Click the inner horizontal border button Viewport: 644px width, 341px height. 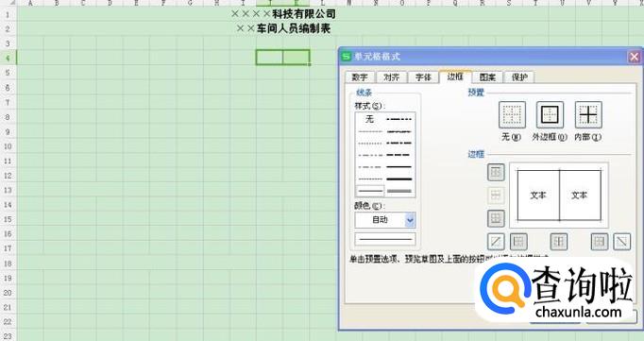point(496,196)
